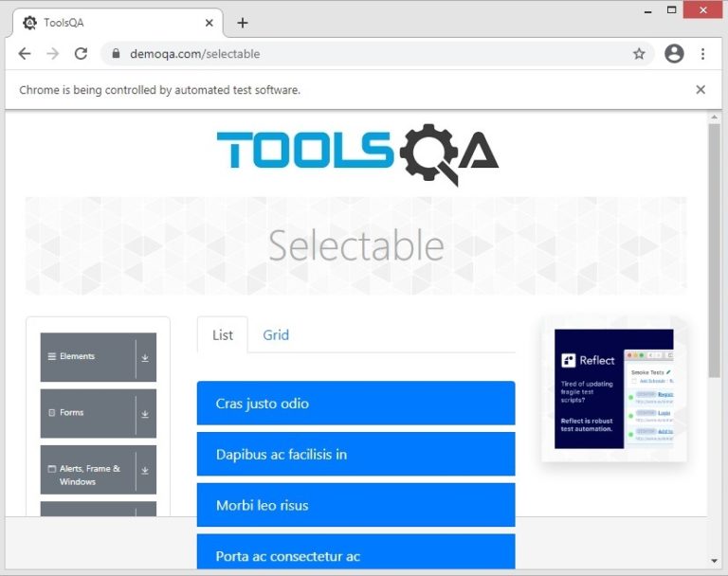Image resolution: width=728 pixels, height=576 pixels.
Task: Open the Reflect advertisement banner
Action: 613,389
